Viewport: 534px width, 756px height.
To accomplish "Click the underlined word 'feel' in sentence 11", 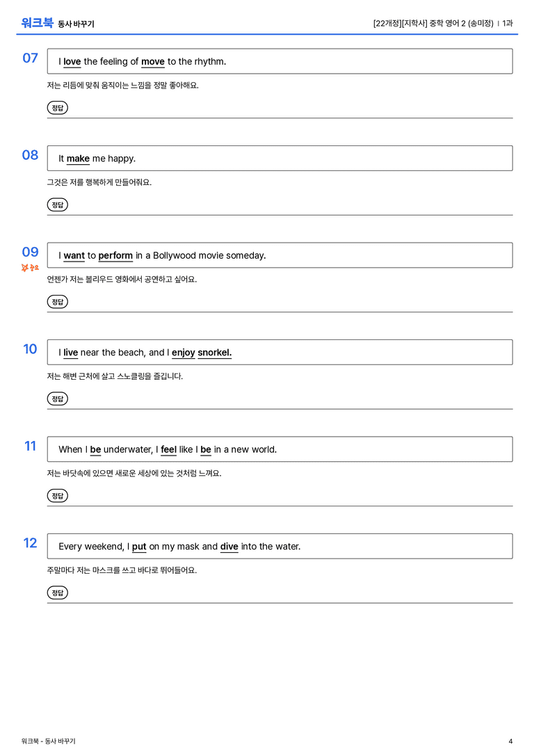I will pos(169,449).
